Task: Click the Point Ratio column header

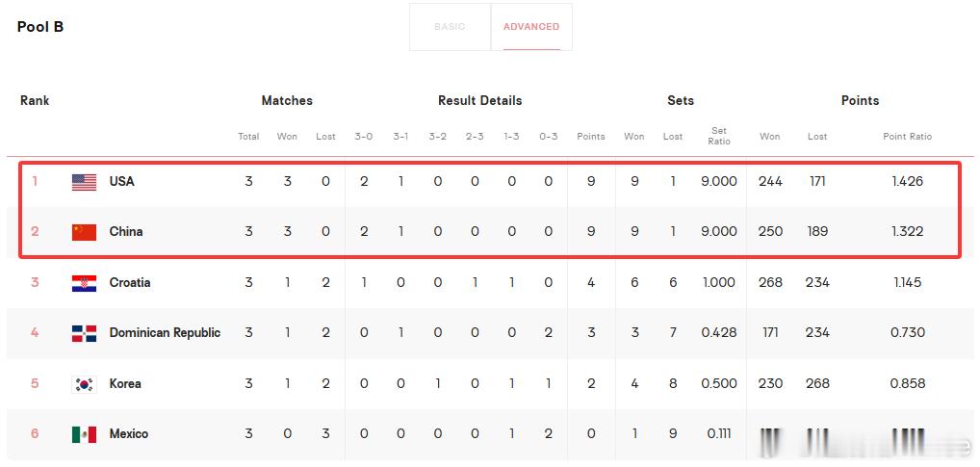Action: coord(907,137)
